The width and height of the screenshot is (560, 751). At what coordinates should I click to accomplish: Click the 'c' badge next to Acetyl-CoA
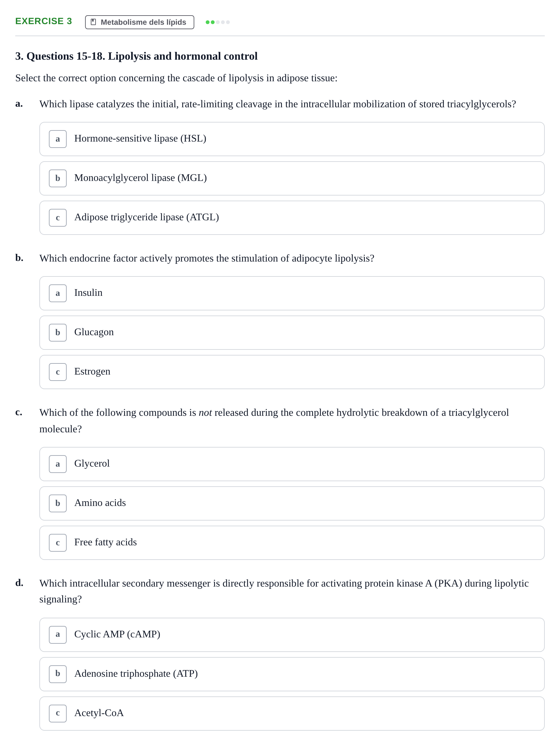(58, 713)
